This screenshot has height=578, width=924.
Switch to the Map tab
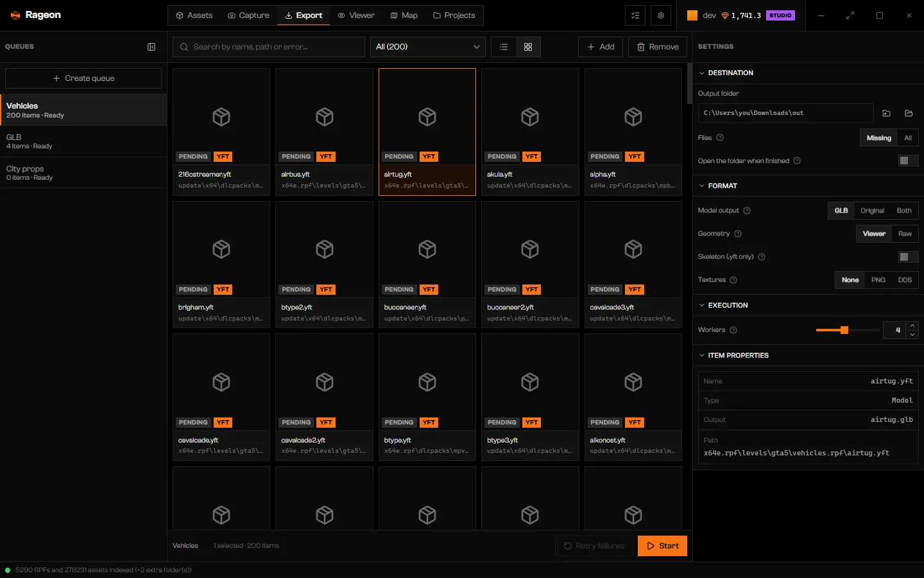coord(404,15)
